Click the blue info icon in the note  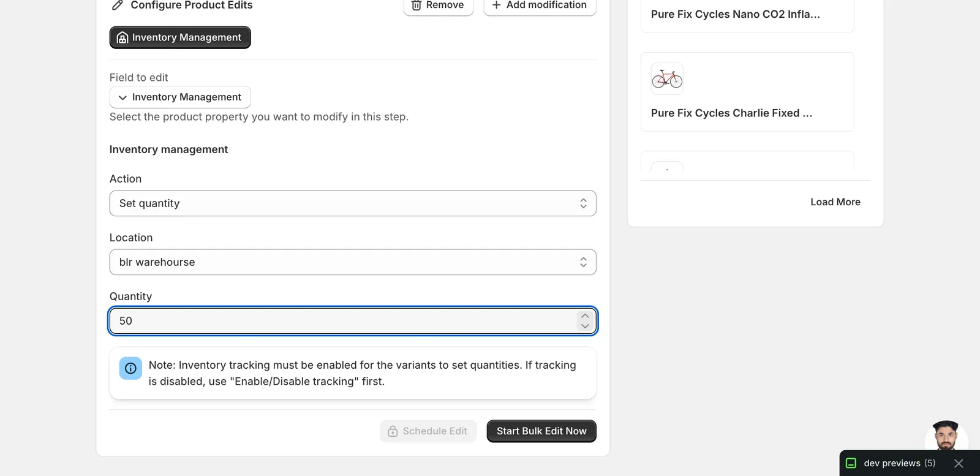(x=130, y=368)
